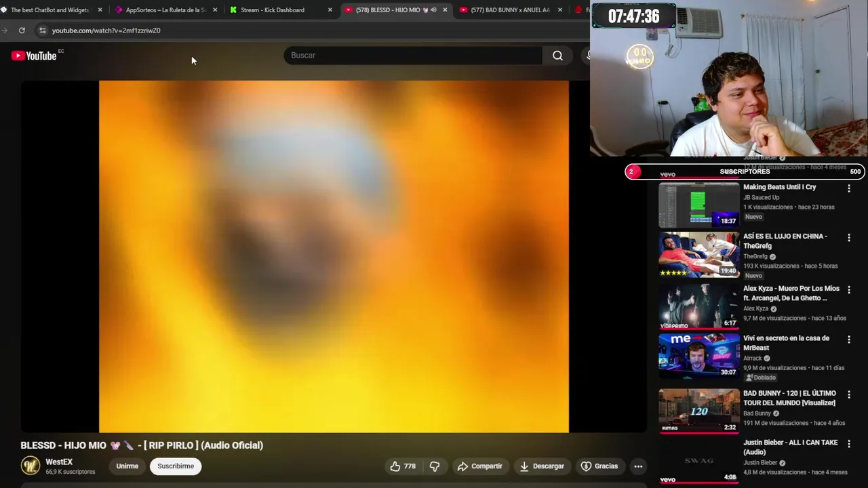Open options menu for BAD BUNNY - 120

pyautogui.click(x=848, y=394)
